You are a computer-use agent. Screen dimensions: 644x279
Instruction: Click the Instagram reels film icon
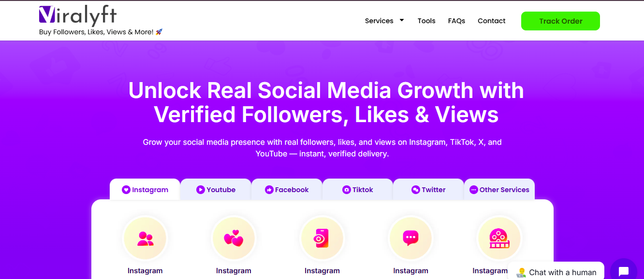click(499, 238)
